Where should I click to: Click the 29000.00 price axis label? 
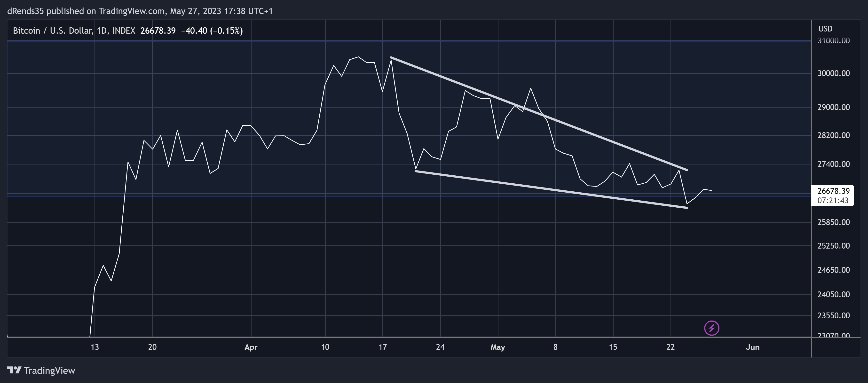834,107
